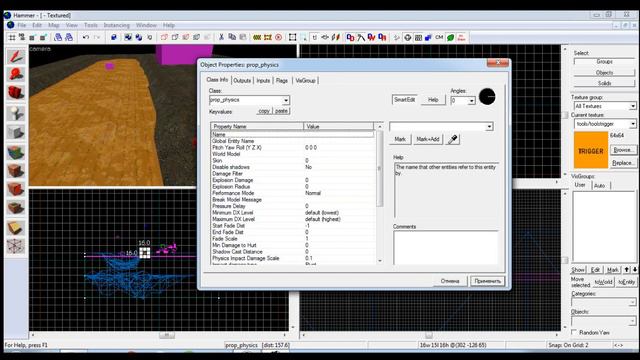640x360 pixels.
Task: Click the Cut scissors icon
Action: [x=221, y=38]
